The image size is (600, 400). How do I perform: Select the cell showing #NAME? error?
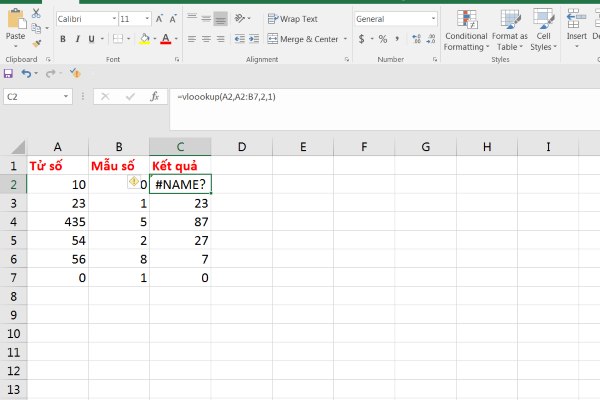[180, 184]
